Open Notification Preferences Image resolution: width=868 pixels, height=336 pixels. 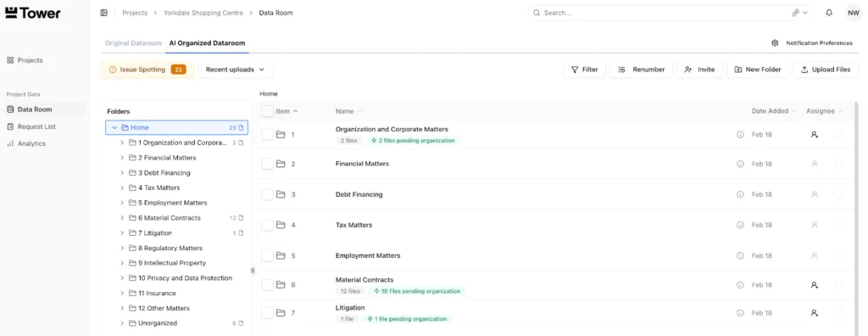820,43
